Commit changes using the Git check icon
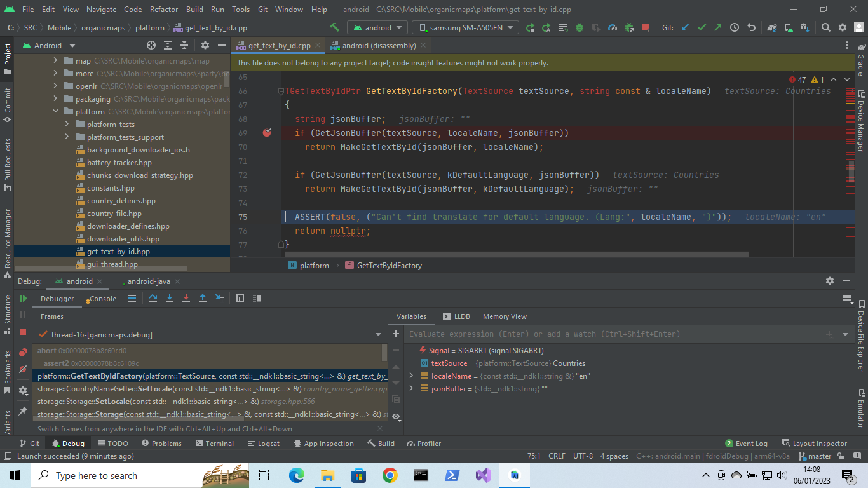The height and width of the screenshot is (488, 868). click(x=702, y=27)
